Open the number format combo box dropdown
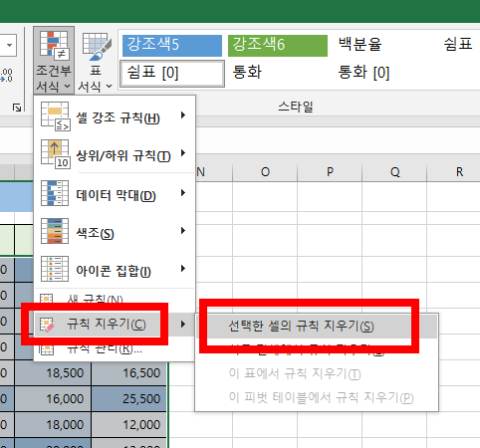The height and width of the screenshot is (448, 480). pyautogui.click(x=9, y=45)
